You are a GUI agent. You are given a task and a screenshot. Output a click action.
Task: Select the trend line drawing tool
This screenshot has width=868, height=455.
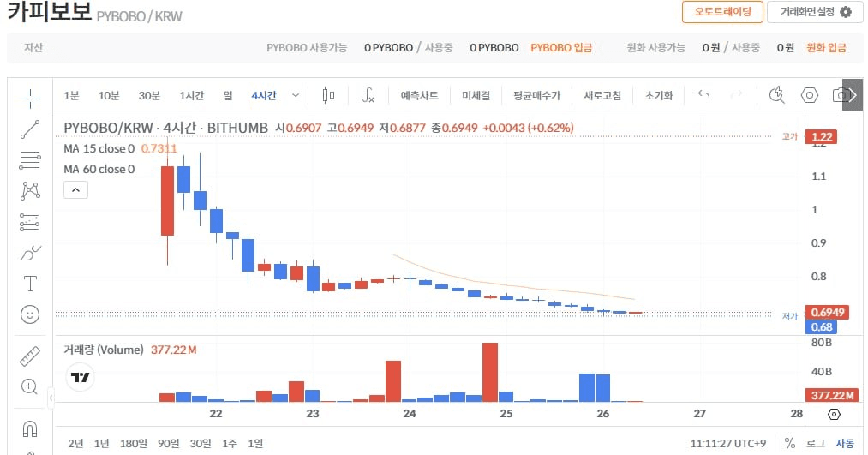pos(30,129)
